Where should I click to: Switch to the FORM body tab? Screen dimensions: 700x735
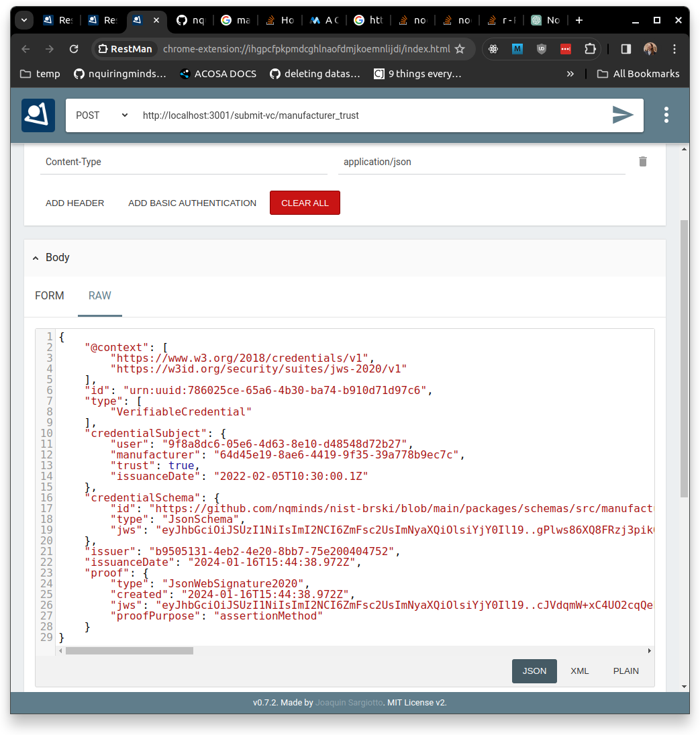tap(49, 296)
